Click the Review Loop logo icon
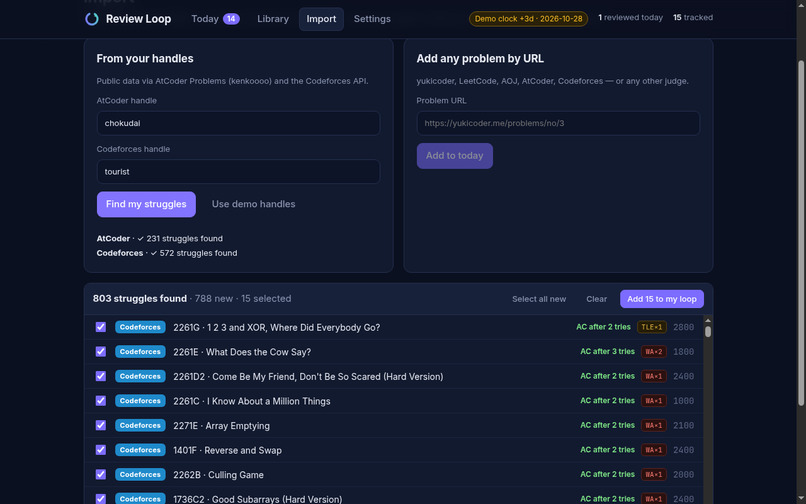Viewport: 806px width, 504px height. click(91, 19)
